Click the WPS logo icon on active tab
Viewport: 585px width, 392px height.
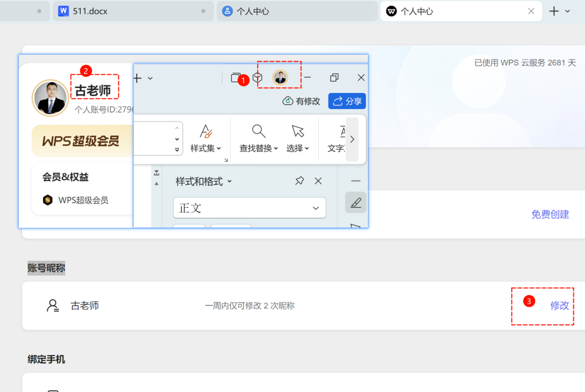391,11
